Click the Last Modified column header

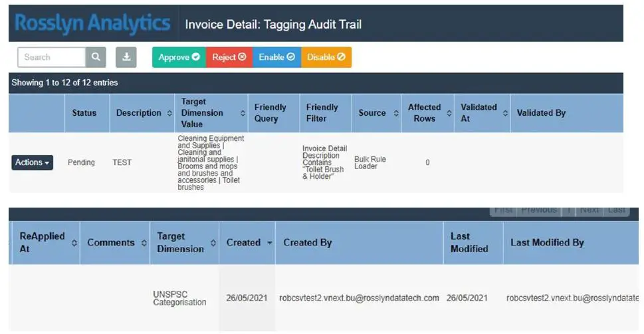coord(473,243)
